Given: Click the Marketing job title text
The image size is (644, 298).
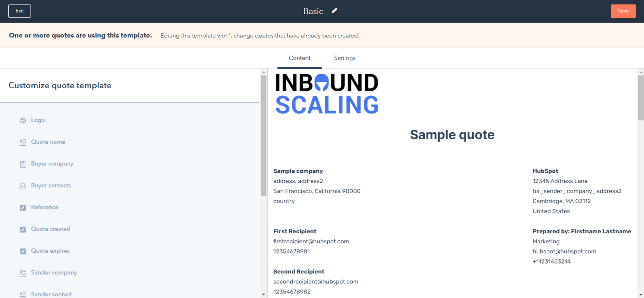Looking at the screenshot, I should [546, 242].
